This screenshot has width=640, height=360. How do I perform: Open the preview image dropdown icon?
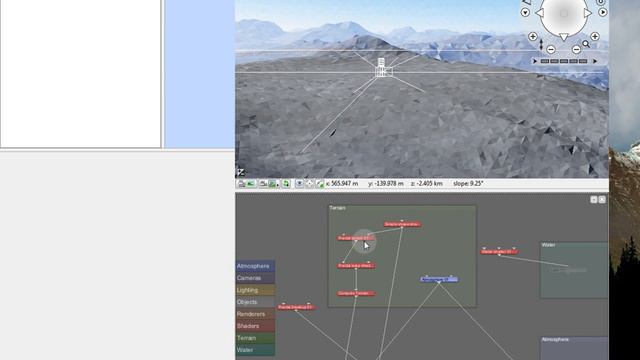[273, 184]
